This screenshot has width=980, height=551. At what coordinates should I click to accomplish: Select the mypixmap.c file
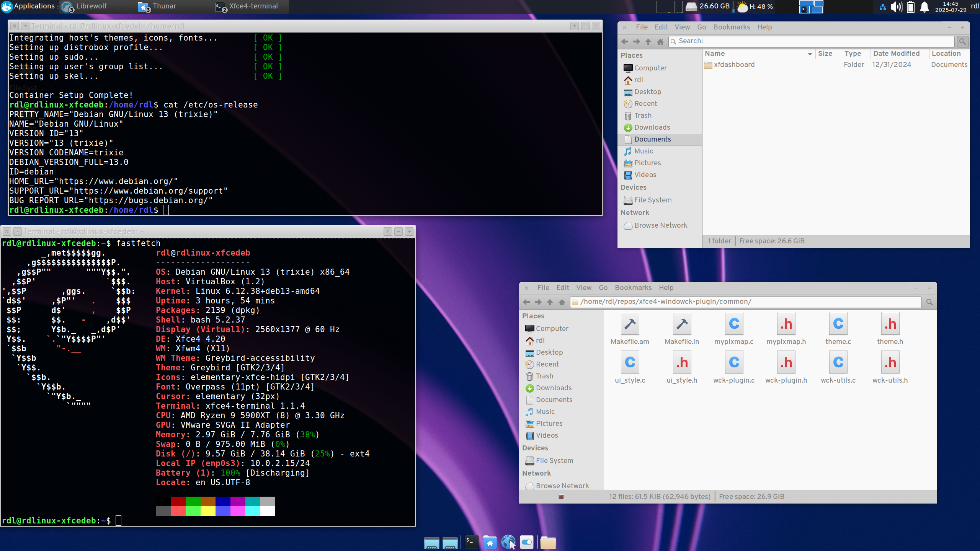[x=734, y=329]
